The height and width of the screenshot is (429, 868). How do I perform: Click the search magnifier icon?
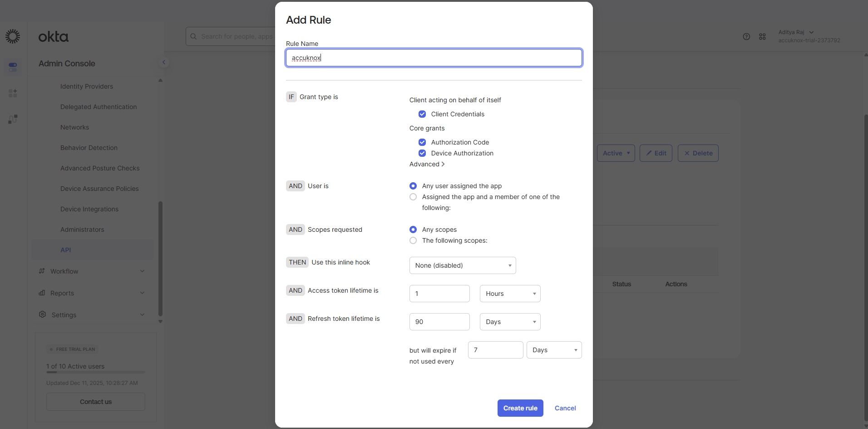(x=194, y=36)
